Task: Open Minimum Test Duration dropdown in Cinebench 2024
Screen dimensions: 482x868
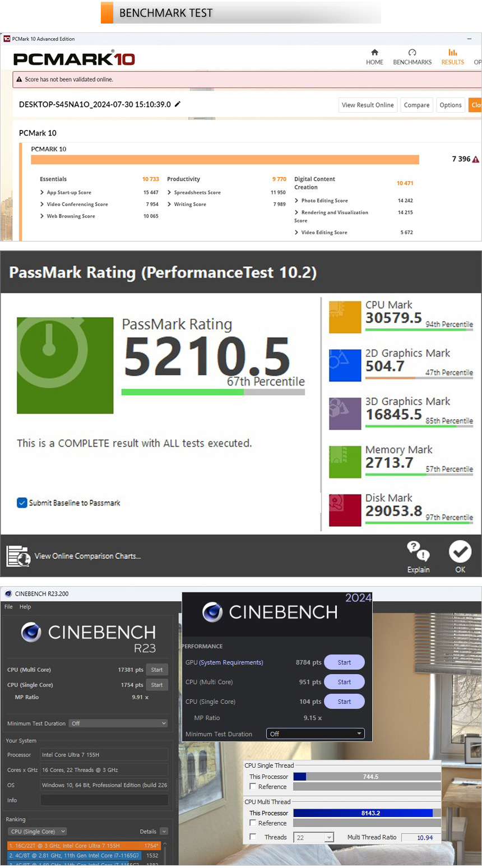Action: [315, 734]
